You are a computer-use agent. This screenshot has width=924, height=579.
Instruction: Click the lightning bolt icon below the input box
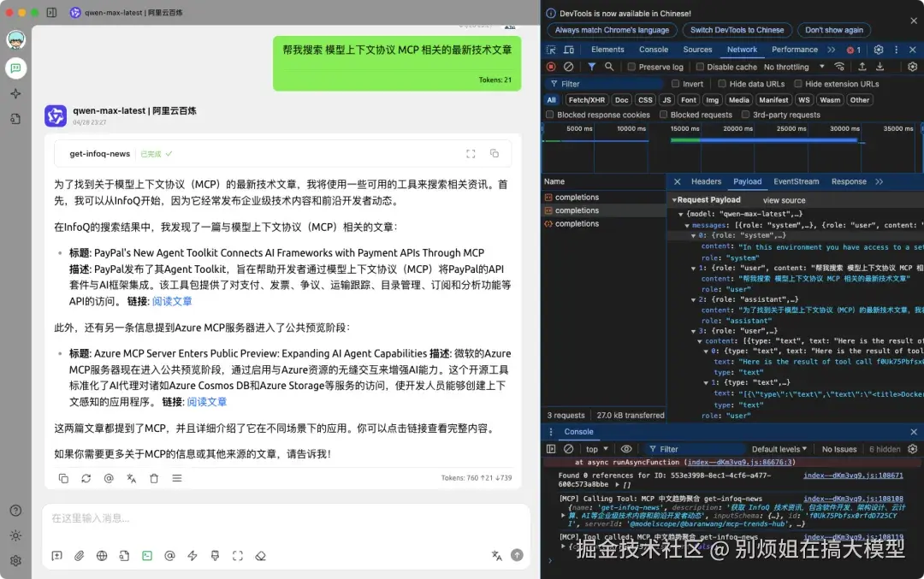pyautogui.click(x=192, y=556)
